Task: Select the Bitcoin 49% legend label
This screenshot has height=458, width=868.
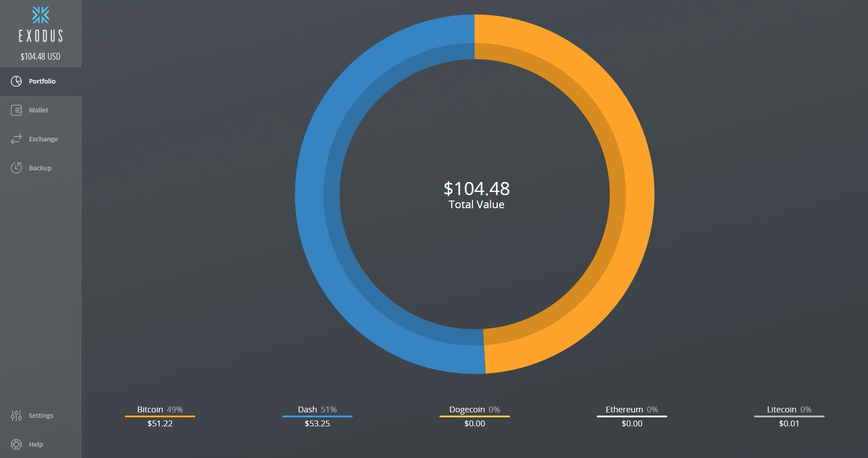Action: pos(160,410)
